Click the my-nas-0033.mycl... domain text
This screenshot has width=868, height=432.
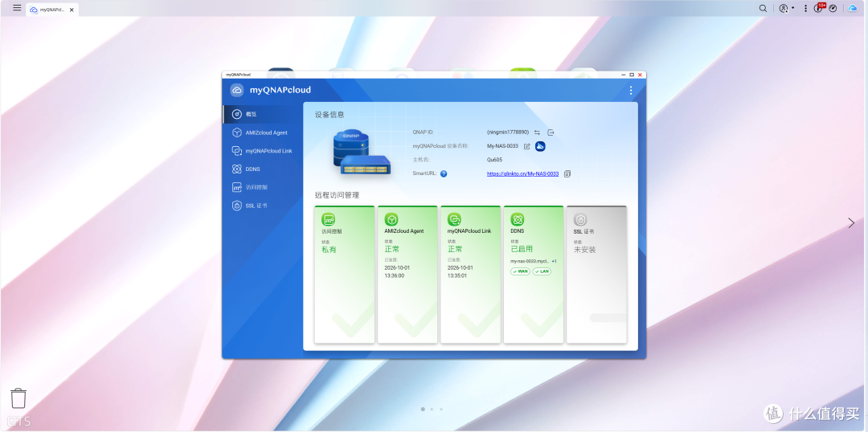pos(530,261)
